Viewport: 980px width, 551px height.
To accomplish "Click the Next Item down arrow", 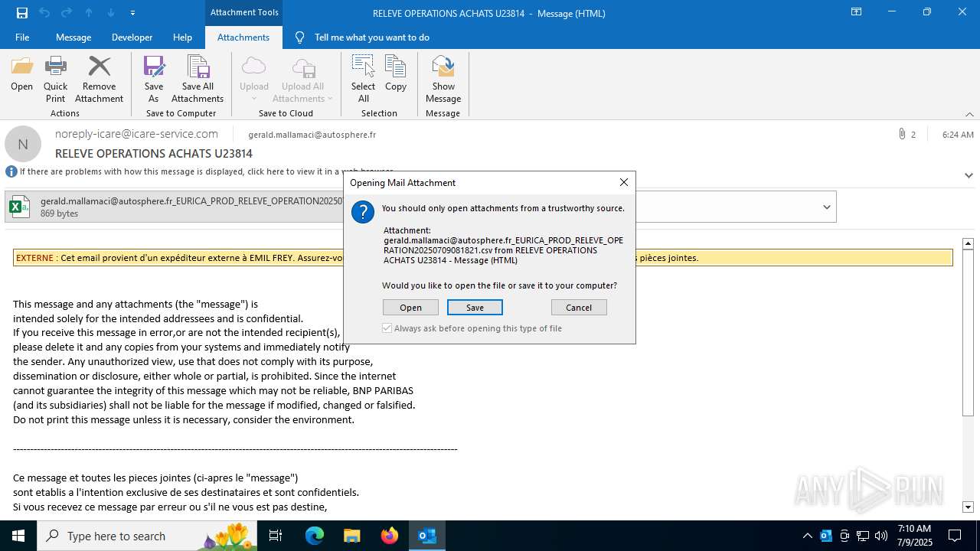I will 111,12.
